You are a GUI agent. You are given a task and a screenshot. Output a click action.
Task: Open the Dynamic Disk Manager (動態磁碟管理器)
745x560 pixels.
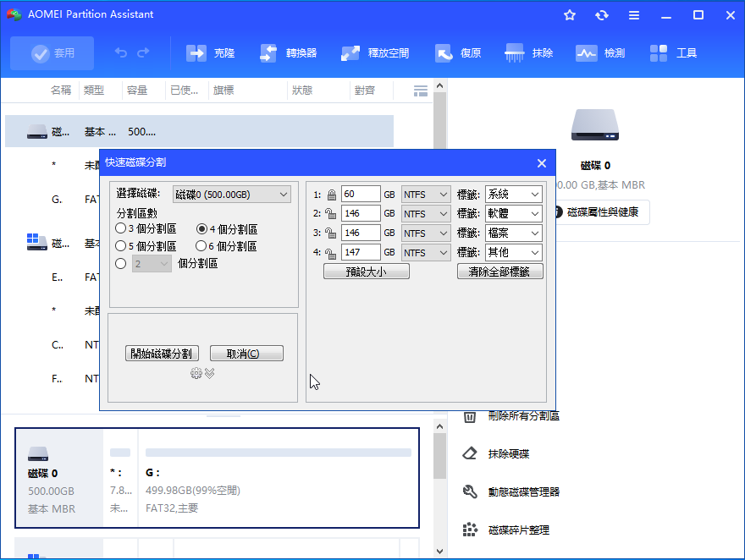(x=511, y=491)
